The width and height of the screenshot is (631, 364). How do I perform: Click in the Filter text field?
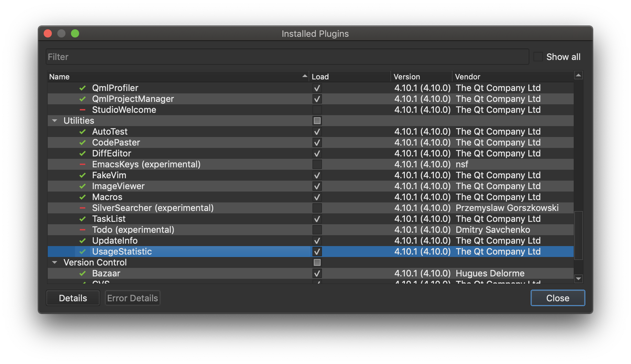pyautogui.click(x=287, y=57)
